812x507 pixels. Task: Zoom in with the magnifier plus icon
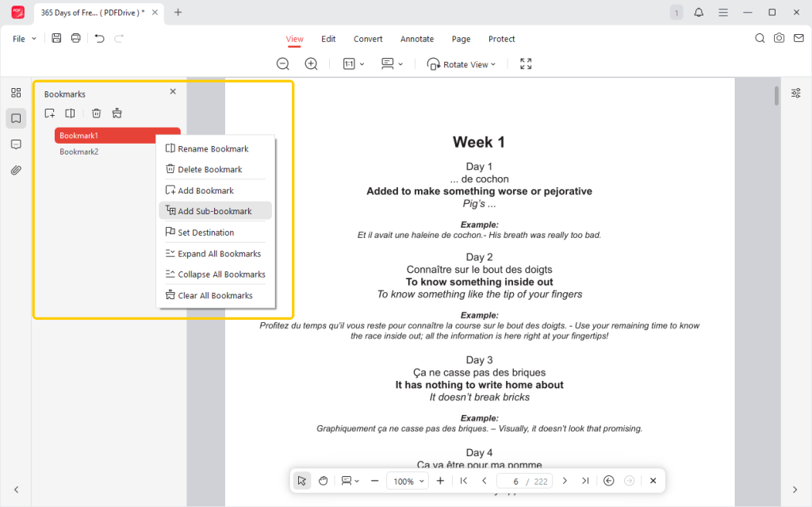tap(311, 63)
